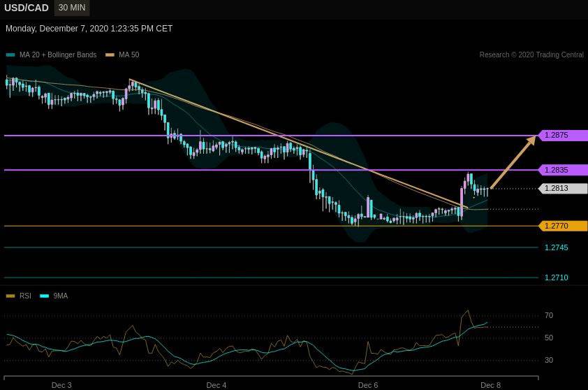Click the RSI legend color swatch

coord(11,296)
